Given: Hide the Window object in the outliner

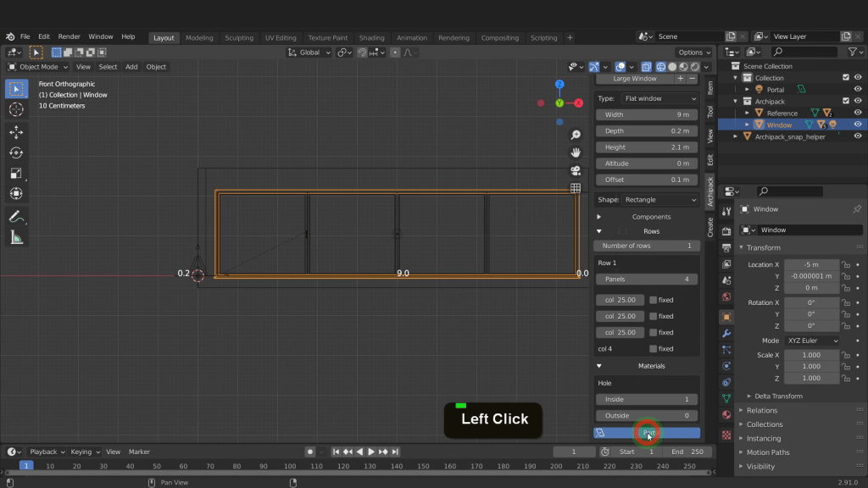Looking at the screenshot, I should pyautogui.click(x=858, y=125).
